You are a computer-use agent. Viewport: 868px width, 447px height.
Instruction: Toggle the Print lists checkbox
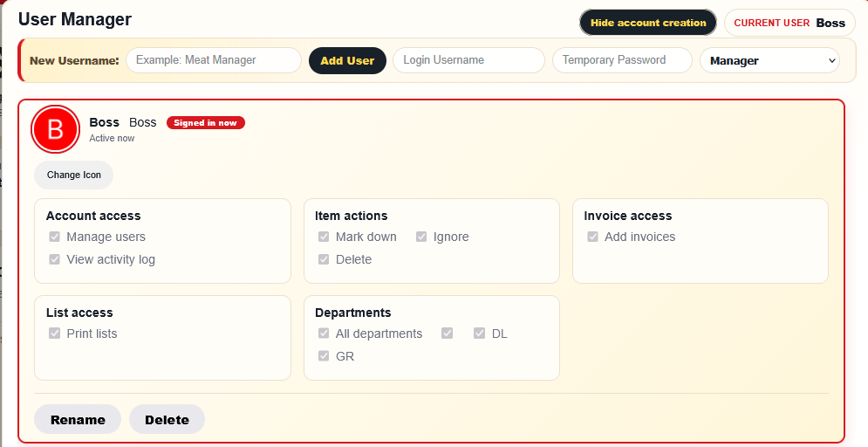click(x=54, y=334)
